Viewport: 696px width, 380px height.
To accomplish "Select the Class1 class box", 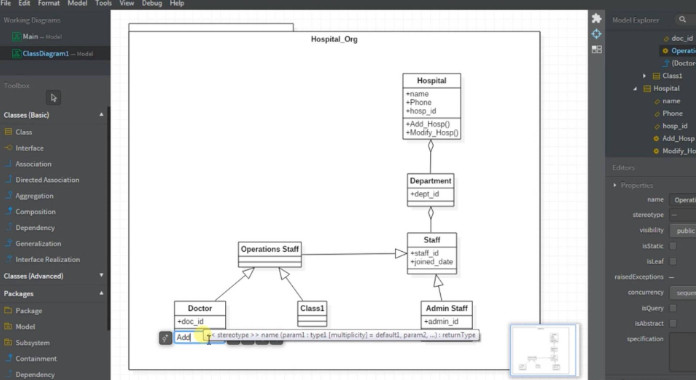I will (x=312, y=314).
